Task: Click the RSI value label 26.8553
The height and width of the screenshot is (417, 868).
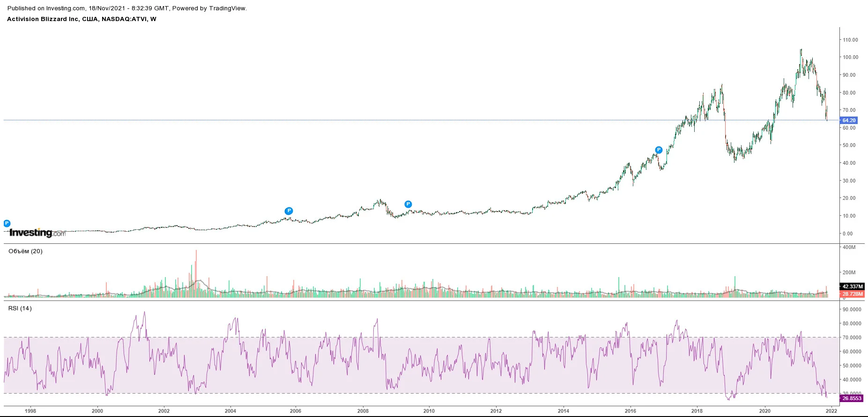Action: click(x=852, y=398)
